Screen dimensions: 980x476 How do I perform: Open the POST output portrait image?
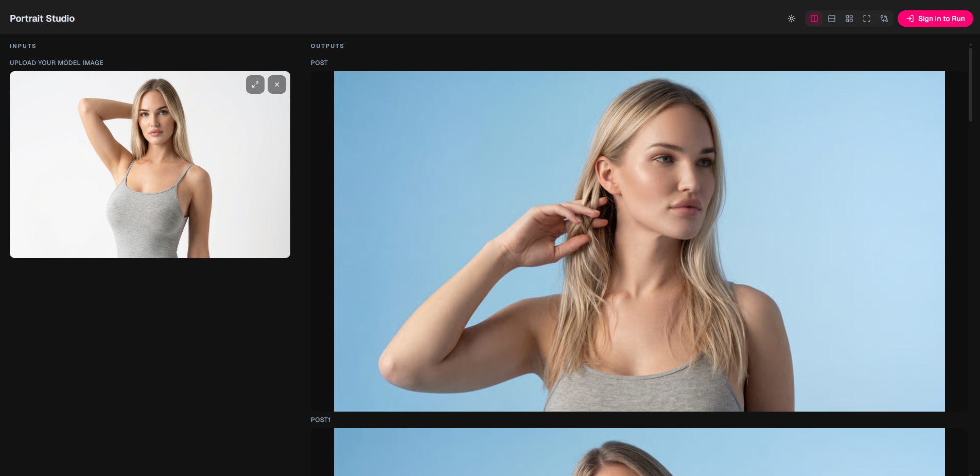pos(639,241)
